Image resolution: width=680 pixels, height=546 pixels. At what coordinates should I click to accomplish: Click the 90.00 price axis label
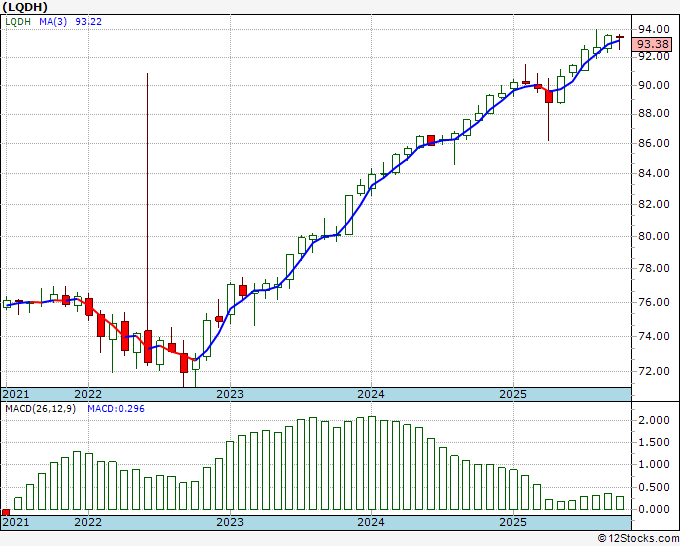[654, 85]
